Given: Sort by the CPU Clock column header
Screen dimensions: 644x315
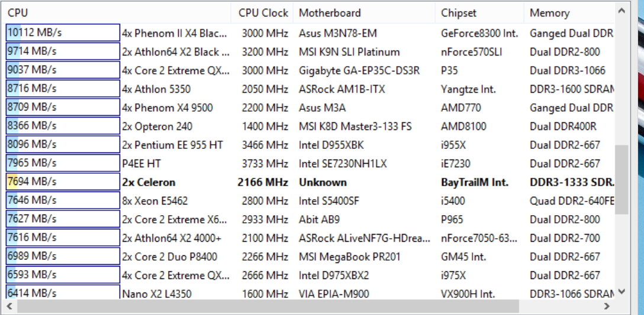Looking at the screenshot, I should (x=262, y=13).
